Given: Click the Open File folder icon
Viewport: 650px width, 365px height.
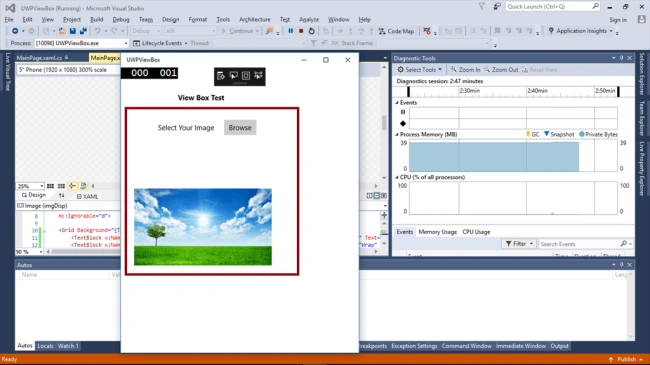Looking at the screenshot, I should click(x=62, y=31).
